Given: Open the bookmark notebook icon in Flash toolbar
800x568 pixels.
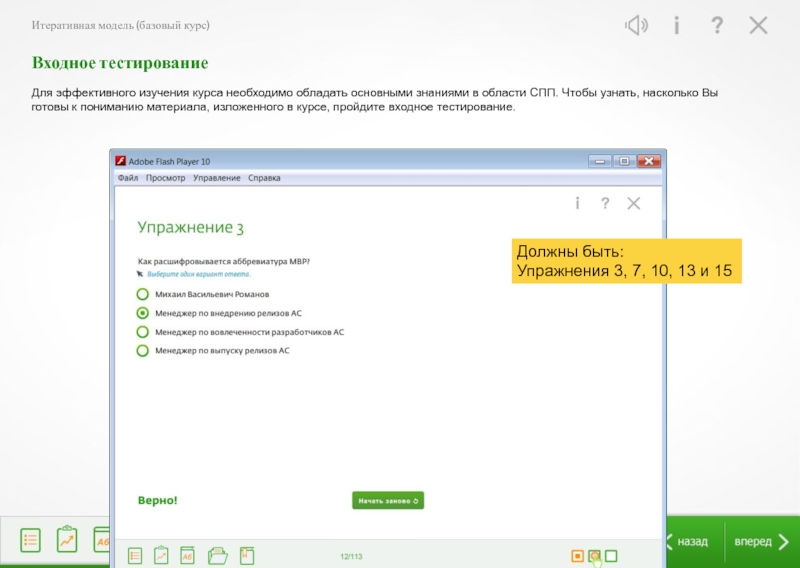Looking at the screenshot, I should pyautogui.click(x=247, y=556).
